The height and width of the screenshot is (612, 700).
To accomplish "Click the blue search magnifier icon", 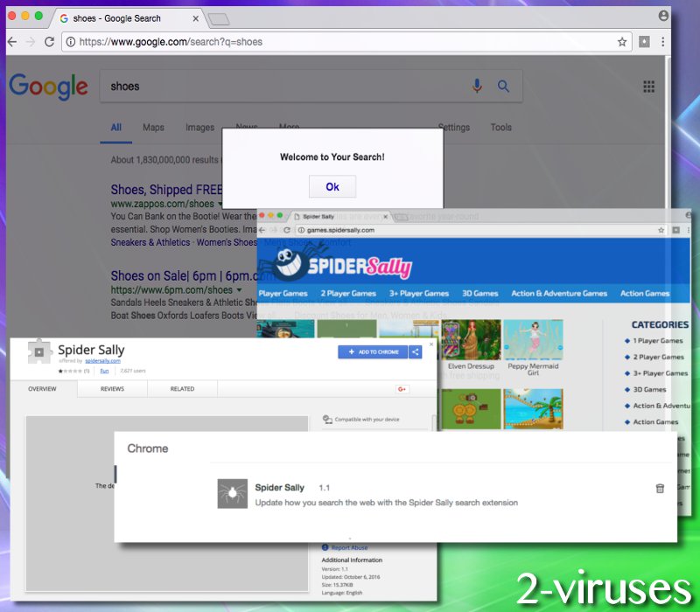I will 503,86.
